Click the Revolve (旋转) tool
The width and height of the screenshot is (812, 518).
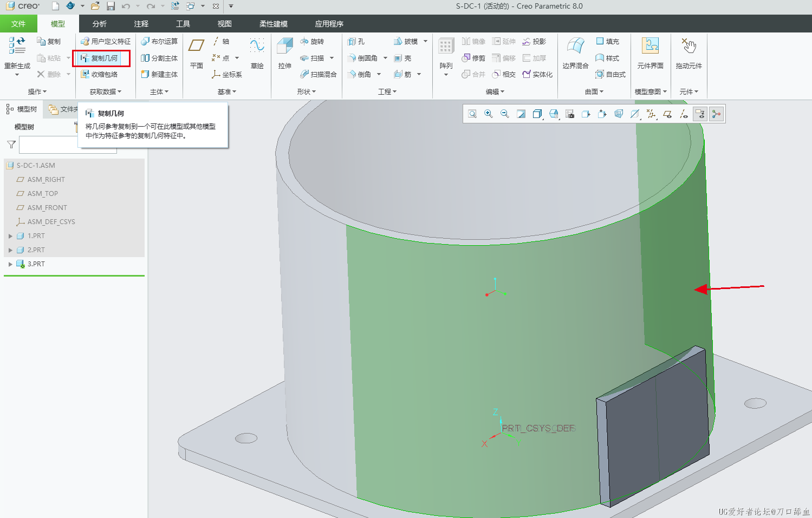312,41
